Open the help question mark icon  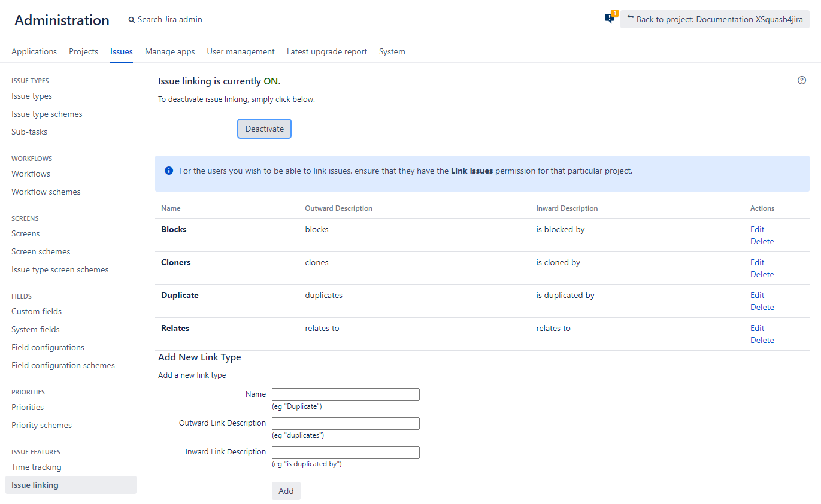802,80
